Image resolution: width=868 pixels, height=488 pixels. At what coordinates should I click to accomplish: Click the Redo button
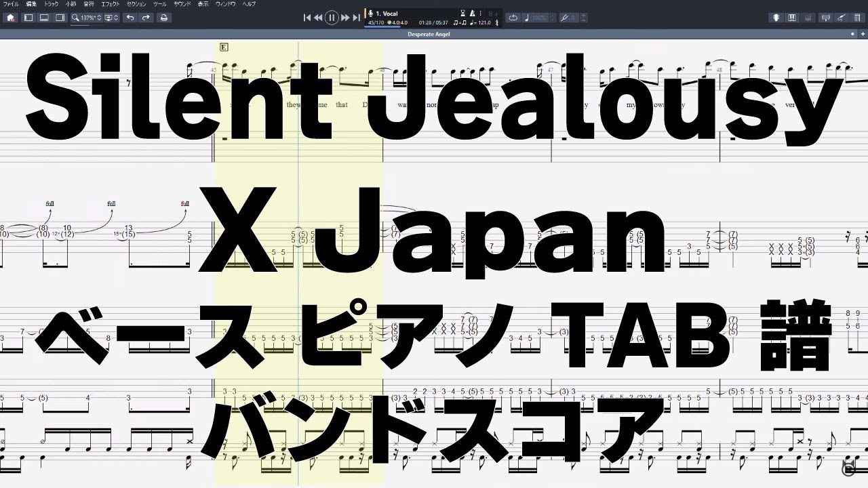point(146,18)
